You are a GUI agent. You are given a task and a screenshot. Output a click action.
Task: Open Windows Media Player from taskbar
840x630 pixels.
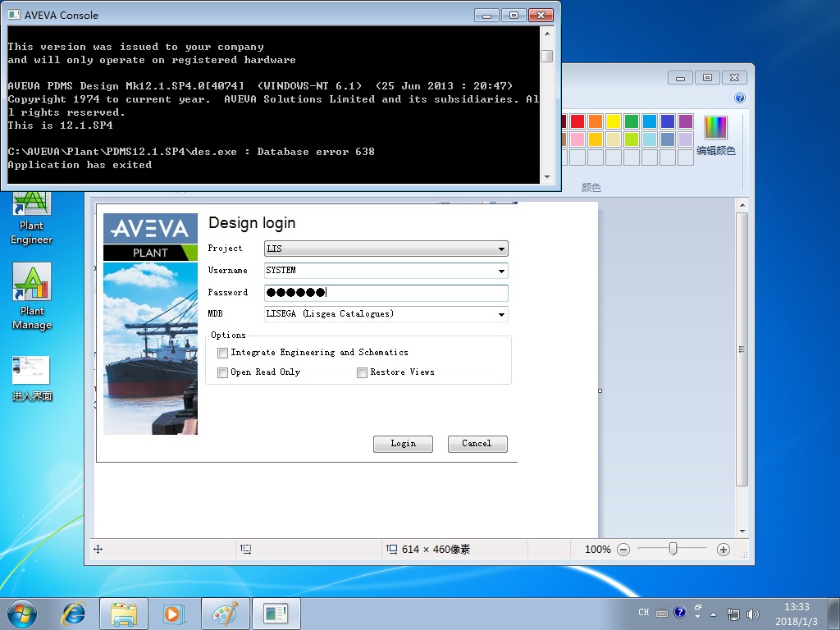coord(174,614)
